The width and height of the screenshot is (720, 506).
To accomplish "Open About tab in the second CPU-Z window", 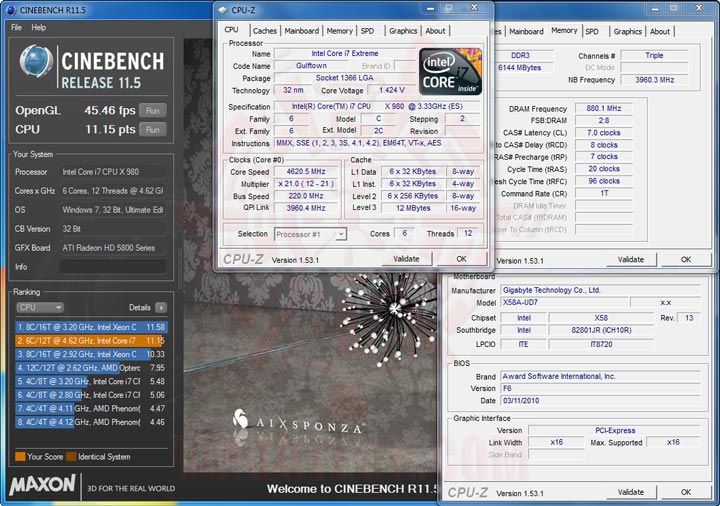I will click(x=660, y=31).
